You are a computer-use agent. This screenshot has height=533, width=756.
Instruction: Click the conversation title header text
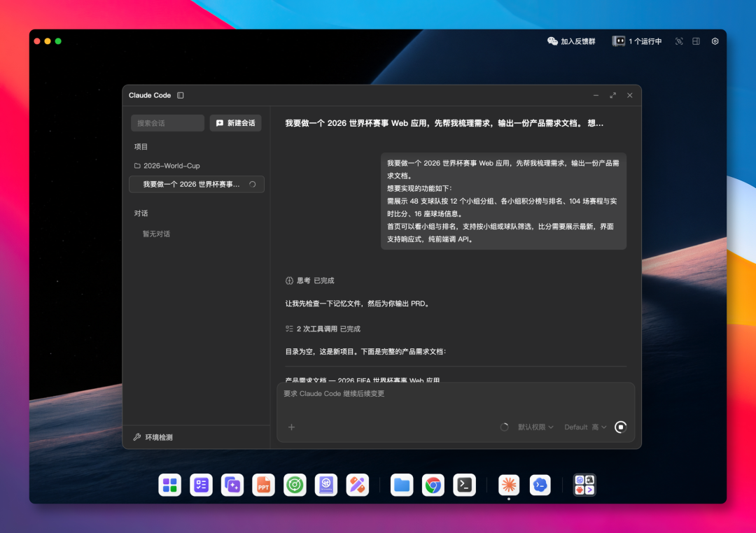[444, 123]
